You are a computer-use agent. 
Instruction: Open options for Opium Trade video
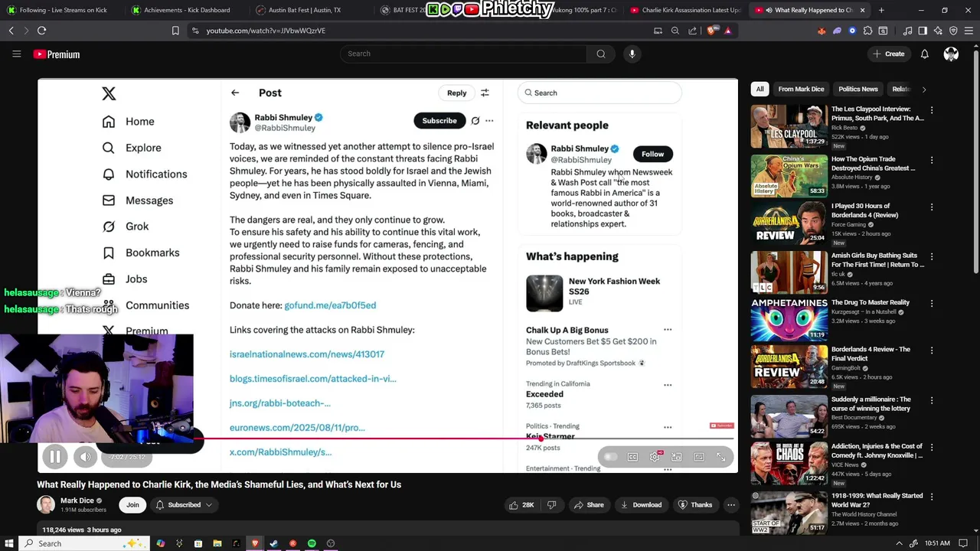[931, 160]
